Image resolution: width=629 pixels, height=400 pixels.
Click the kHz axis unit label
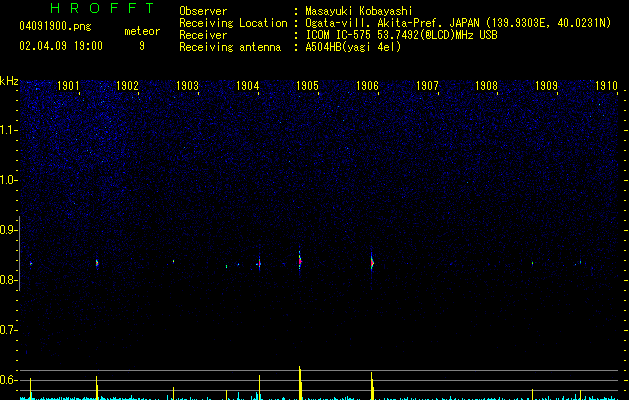(x=9, y=81)
